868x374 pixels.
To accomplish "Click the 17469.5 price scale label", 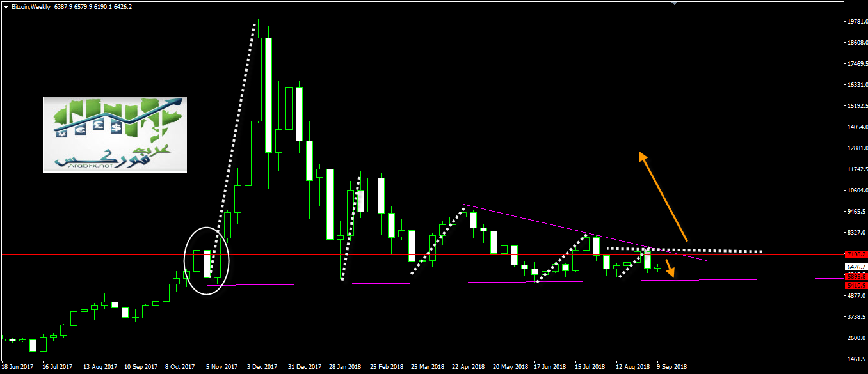I will point(856,64).
